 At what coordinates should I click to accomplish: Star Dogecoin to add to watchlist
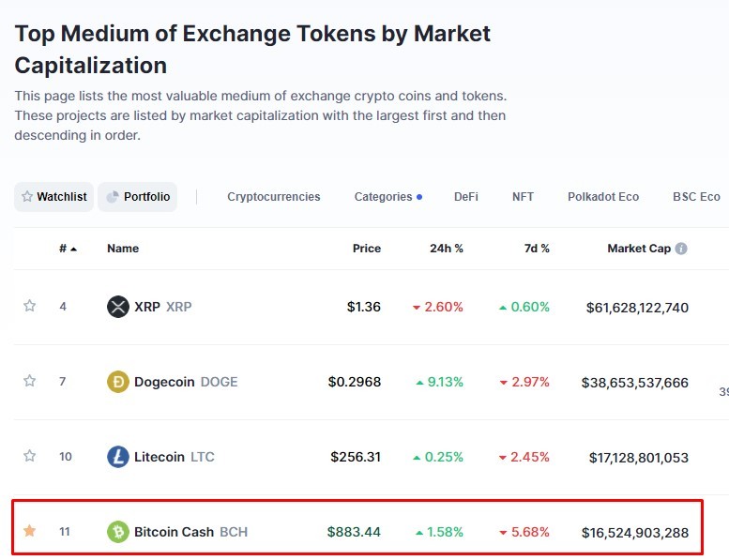click(x=30, y=381)
